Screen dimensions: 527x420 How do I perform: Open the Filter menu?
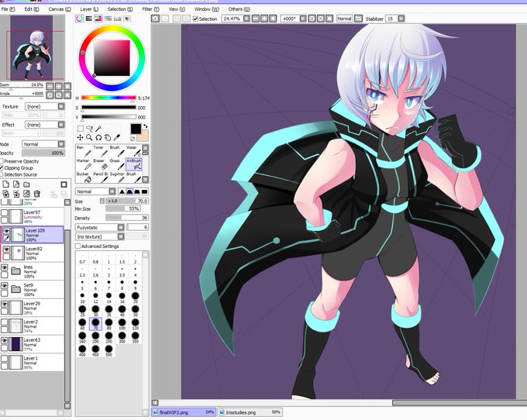(150, 9)
